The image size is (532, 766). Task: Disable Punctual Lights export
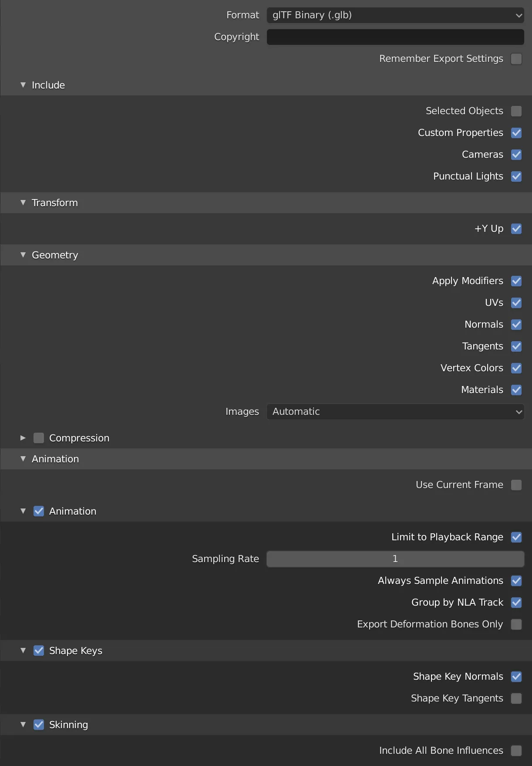coord(516,176)
